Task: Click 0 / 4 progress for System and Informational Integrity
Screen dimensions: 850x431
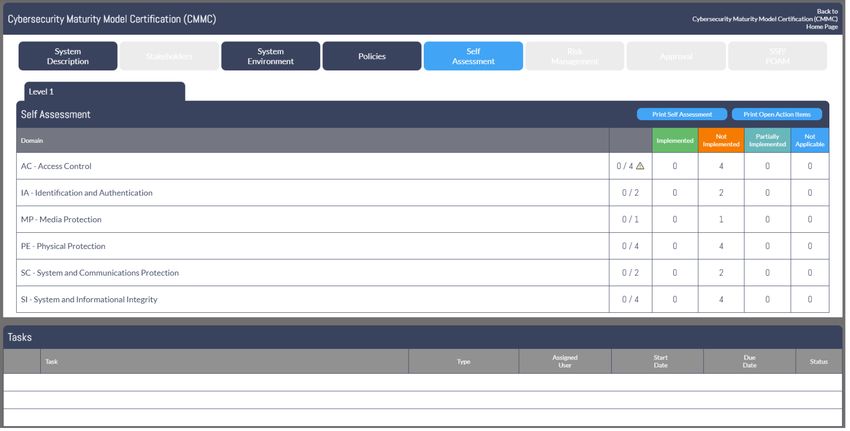Action: pyautogui.click(x=630, y=299)
